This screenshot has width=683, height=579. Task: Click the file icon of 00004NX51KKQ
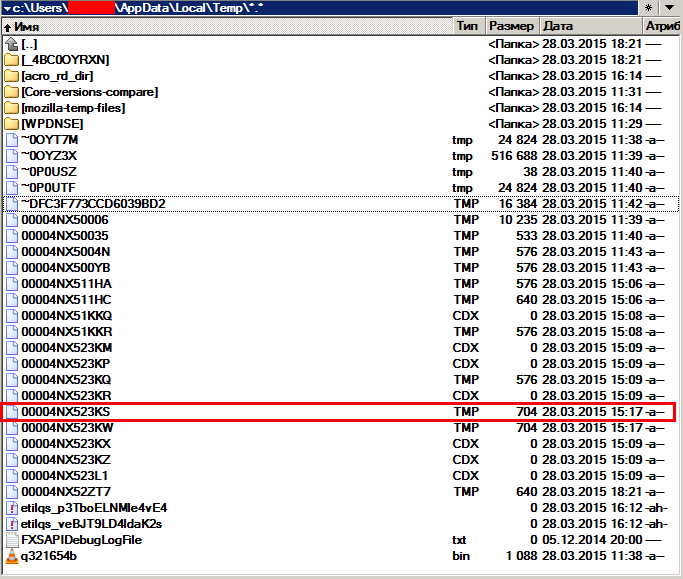[12, 315]
